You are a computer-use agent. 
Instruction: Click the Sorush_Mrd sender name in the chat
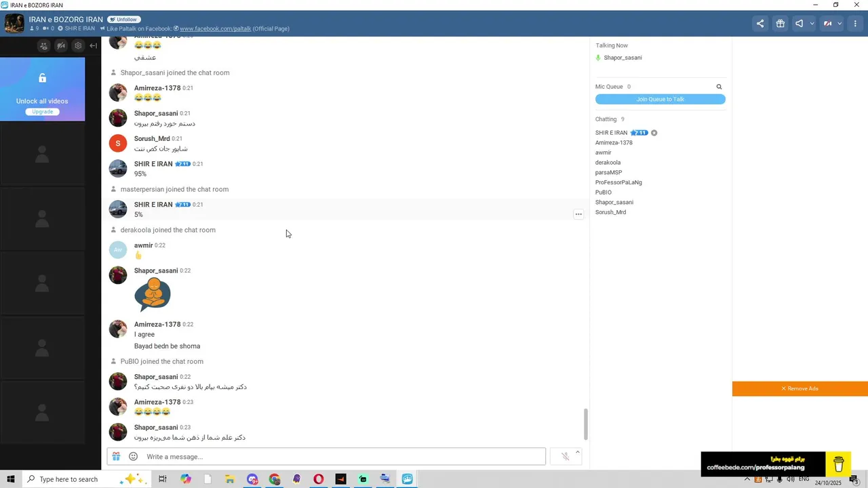click(152, 139)
